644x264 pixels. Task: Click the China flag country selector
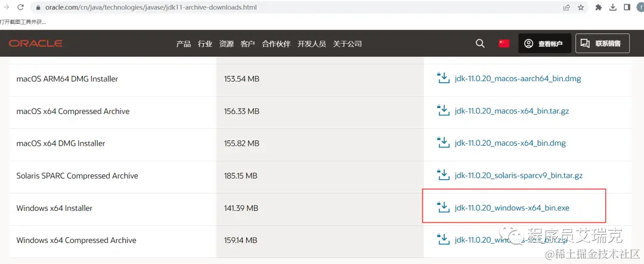504,43
